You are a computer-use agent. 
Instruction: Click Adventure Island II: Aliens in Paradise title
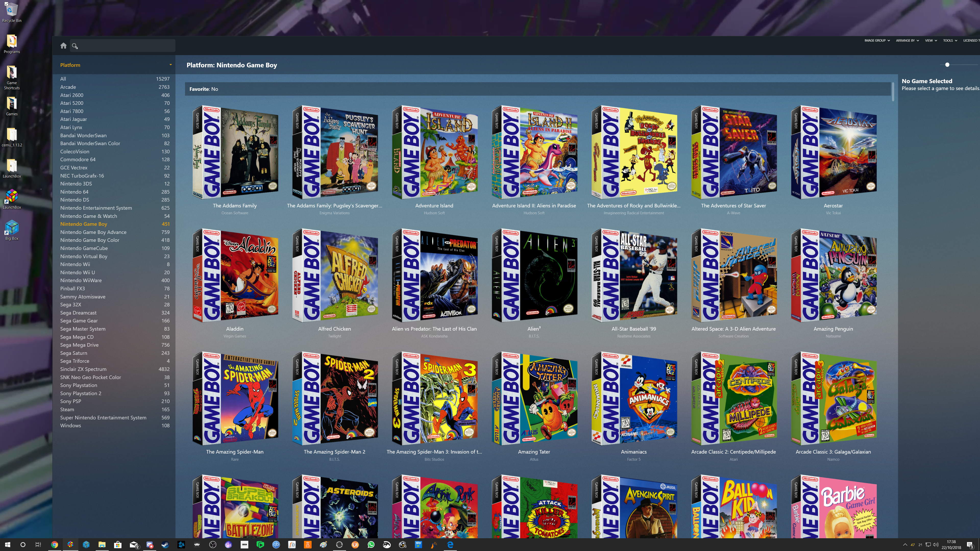tap(534, 206)
